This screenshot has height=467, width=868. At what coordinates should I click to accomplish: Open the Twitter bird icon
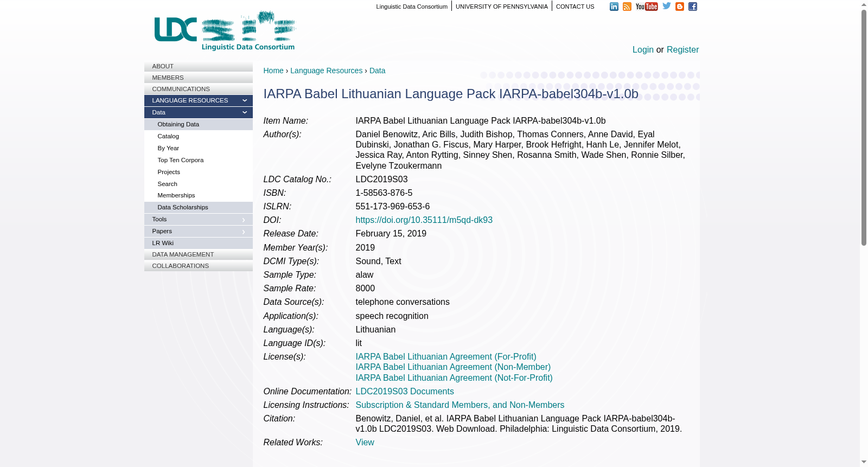(x=667, y=6)
